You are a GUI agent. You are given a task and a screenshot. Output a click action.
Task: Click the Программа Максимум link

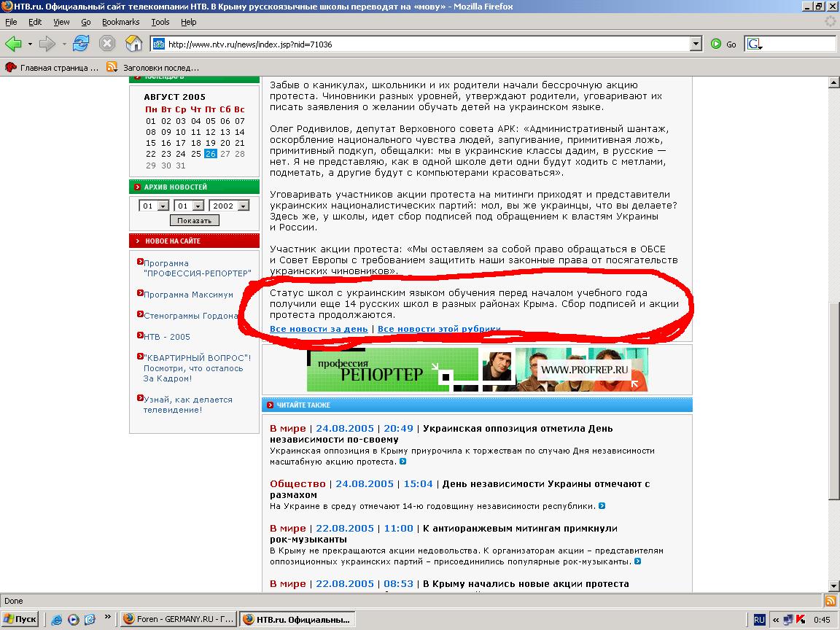point(188,295)
